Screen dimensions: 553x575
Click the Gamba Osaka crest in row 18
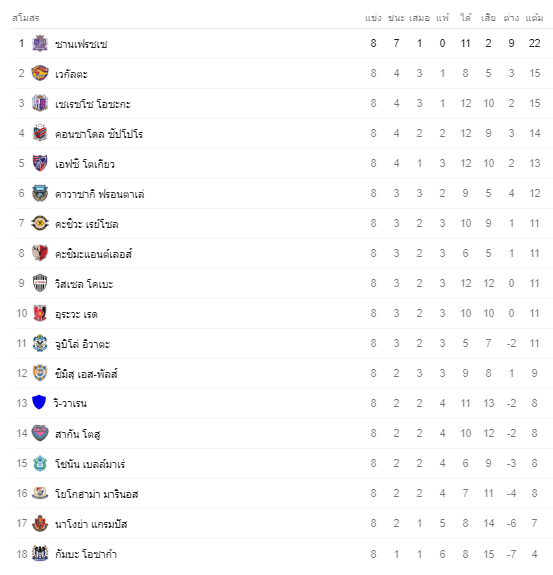(x=40, y=553)
